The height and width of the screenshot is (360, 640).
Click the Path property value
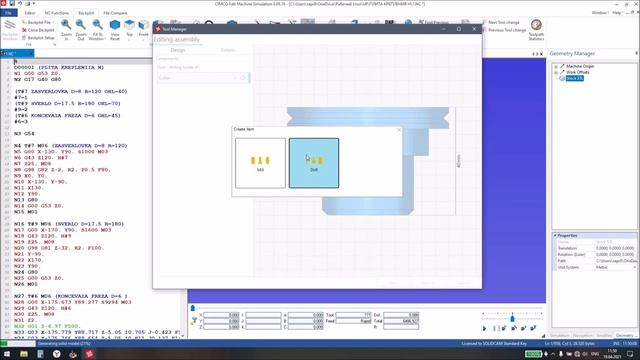coord(615,261)
